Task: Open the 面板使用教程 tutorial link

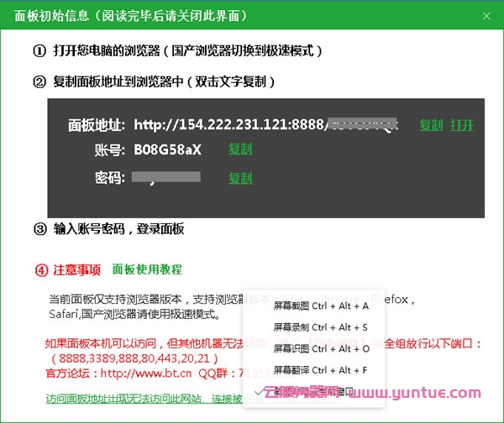Action: pos(147,269)
